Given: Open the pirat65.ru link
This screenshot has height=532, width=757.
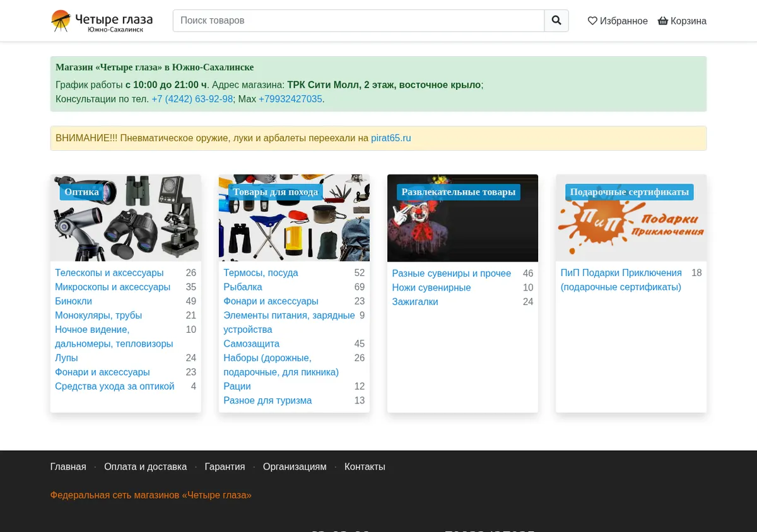Looking at the screenshot, I should coord(391,138).
